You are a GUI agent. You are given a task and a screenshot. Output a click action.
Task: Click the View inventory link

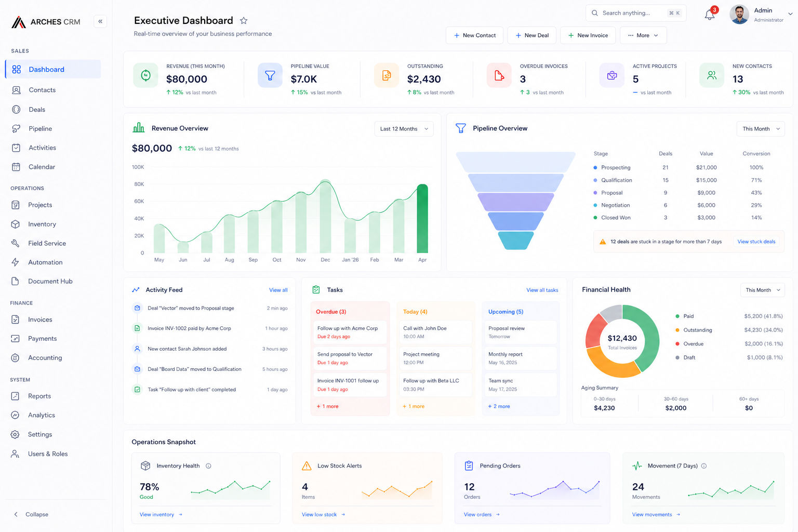coord(161,515)
